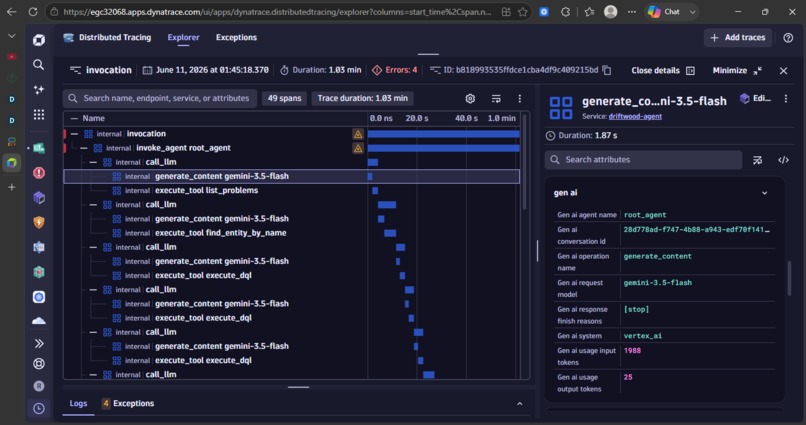This screenshot has height=425, width=806.
Task: Click warning icon on invocation row
Action: coord(358,134)
